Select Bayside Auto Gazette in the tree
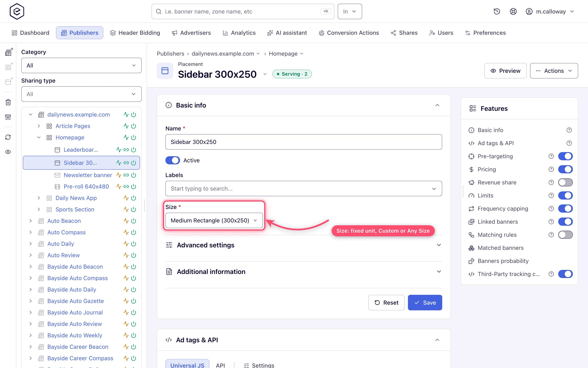588x368 pixels. pos(76,301)
